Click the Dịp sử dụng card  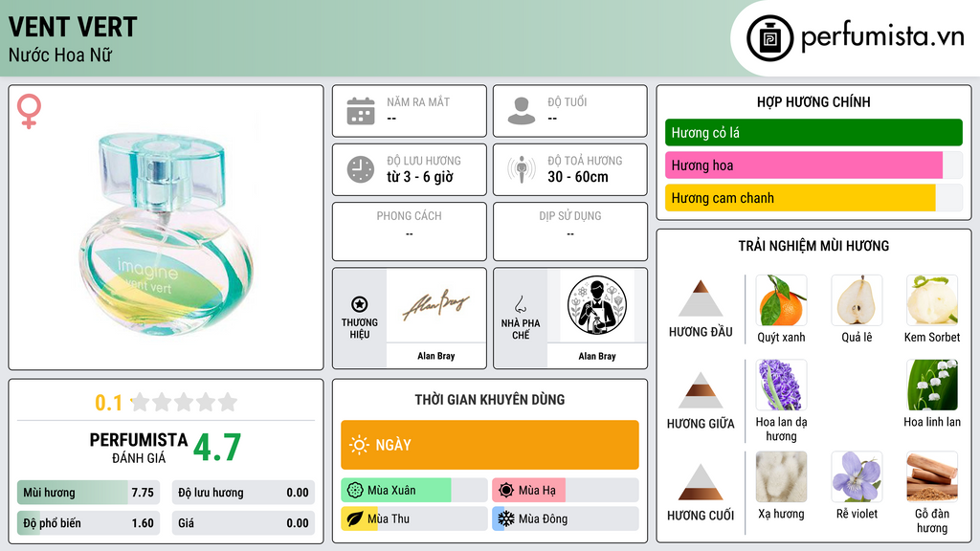[x=570, y=231]
